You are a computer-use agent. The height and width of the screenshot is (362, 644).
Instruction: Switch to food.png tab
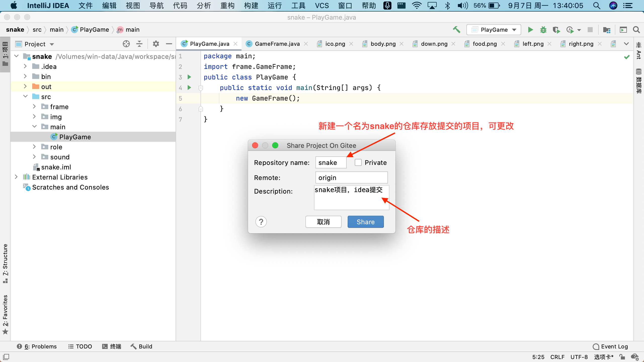[x=485, y=44]
